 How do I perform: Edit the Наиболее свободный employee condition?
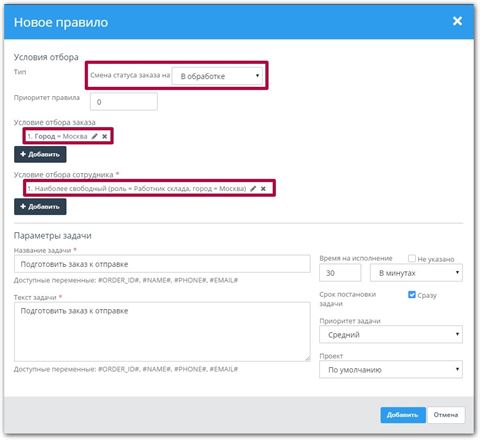[x=253, y=188]
